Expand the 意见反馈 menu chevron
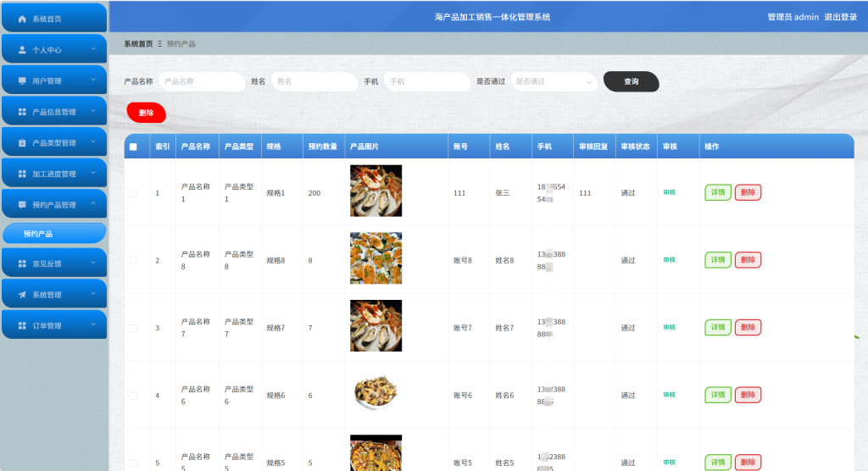868x471 pixels. 93,263
